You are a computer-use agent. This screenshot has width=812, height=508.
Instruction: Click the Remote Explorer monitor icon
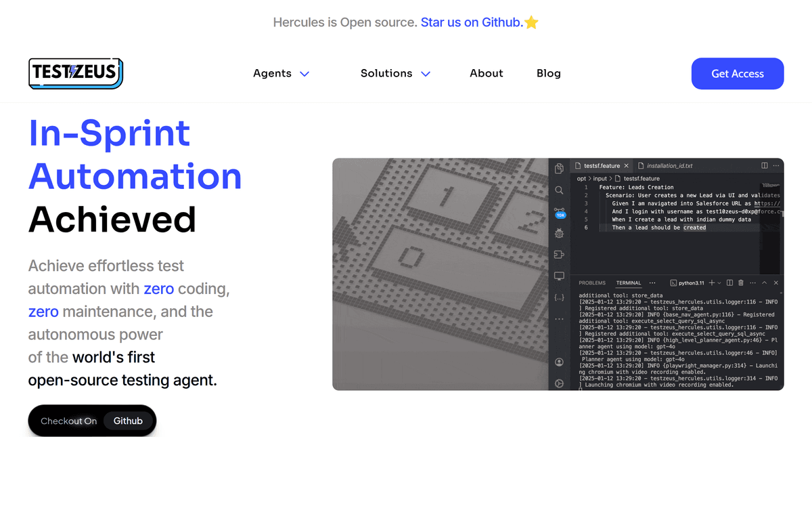[x=559, y=276]
